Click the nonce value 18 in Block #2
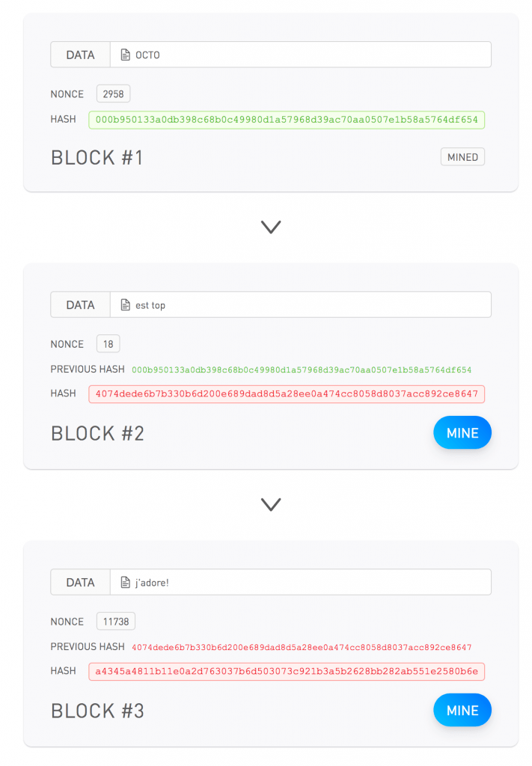Screen dimensions: 532x766 point(108,344)
